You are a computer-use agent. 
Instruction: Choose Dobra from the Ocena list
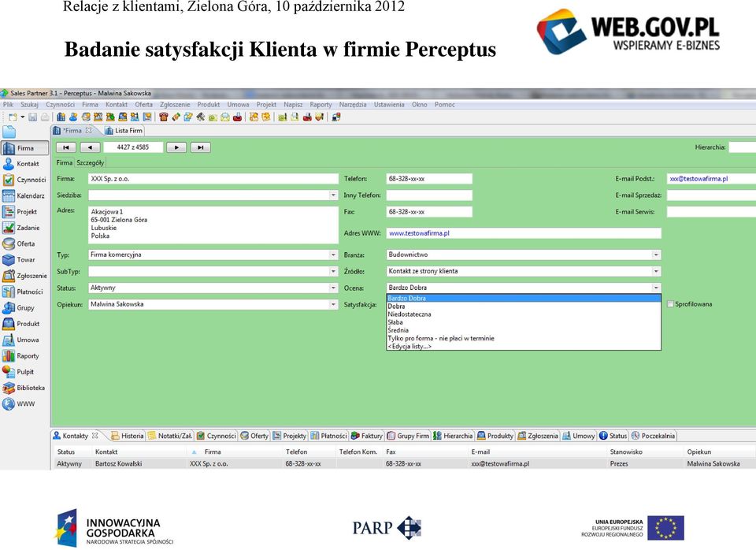coord(524,307)
